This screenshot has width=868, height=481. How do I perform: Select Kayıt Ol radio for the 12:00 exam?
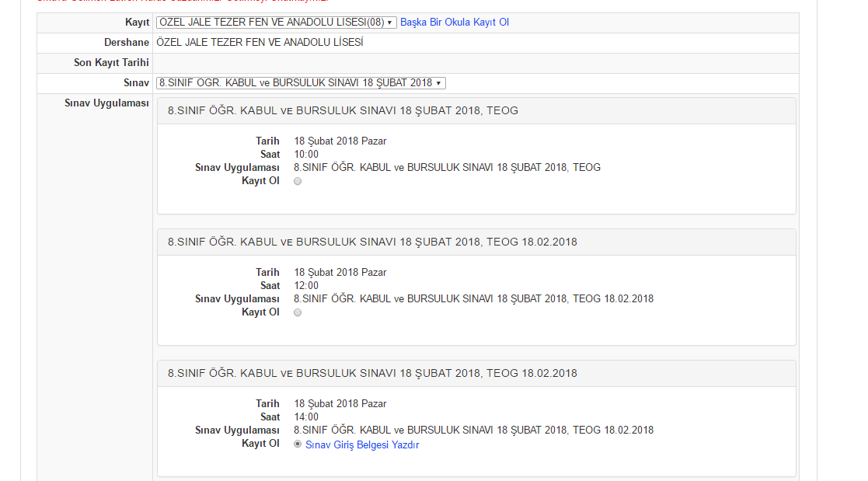(298, 312)
